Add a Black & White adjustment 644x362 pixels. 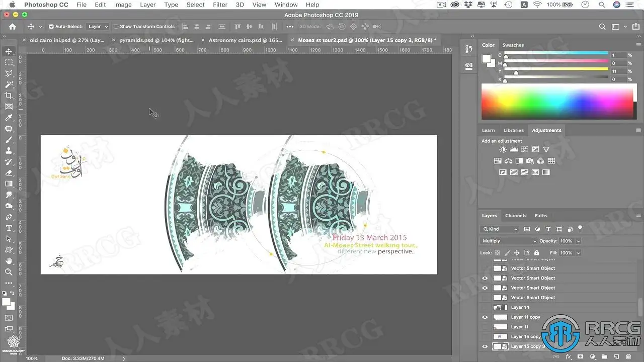(x=519, y=161)
